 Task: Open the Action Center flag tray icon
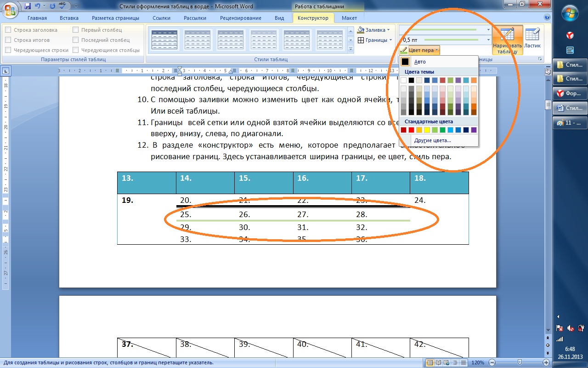pos(560,328)
